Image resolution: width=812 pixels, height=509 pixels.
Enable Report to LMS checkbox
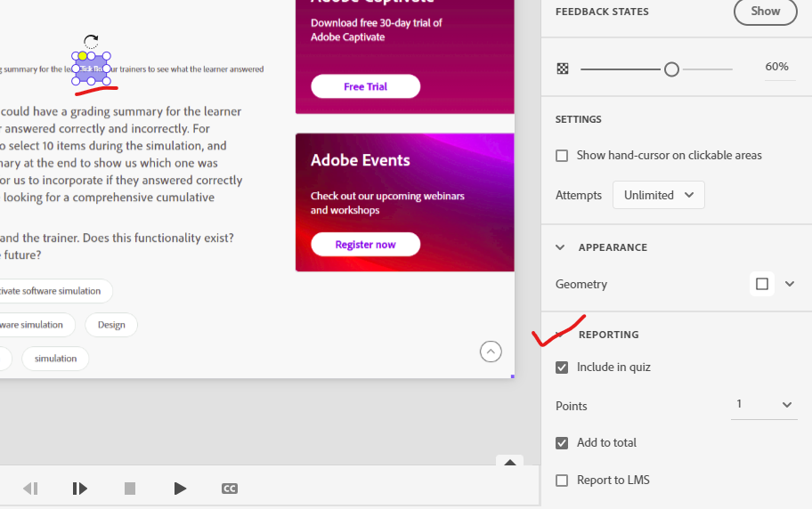562,481
